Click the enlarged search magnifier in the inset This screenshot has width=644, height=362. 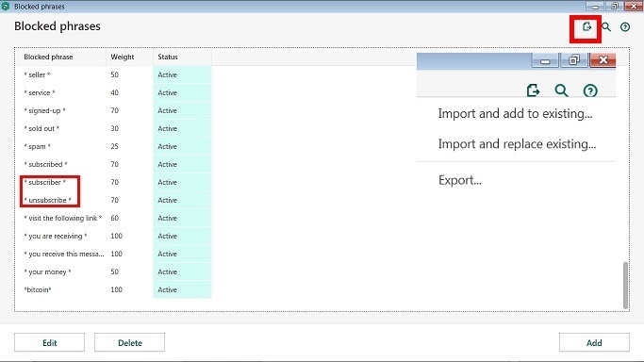(x=561, y=90)
